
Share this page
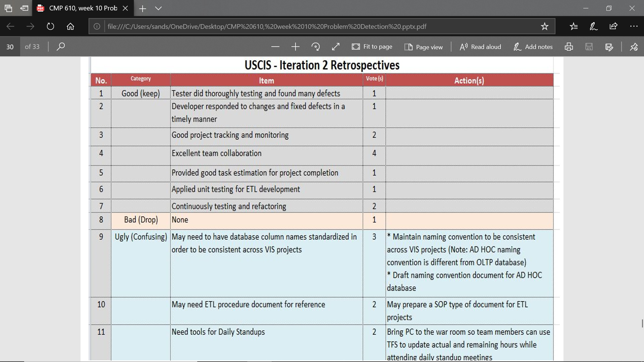tap(613, 26)
